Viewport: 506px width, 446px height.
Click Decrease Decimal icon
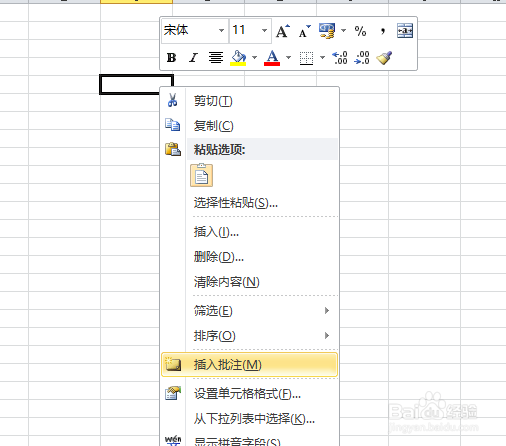(362, 58)
